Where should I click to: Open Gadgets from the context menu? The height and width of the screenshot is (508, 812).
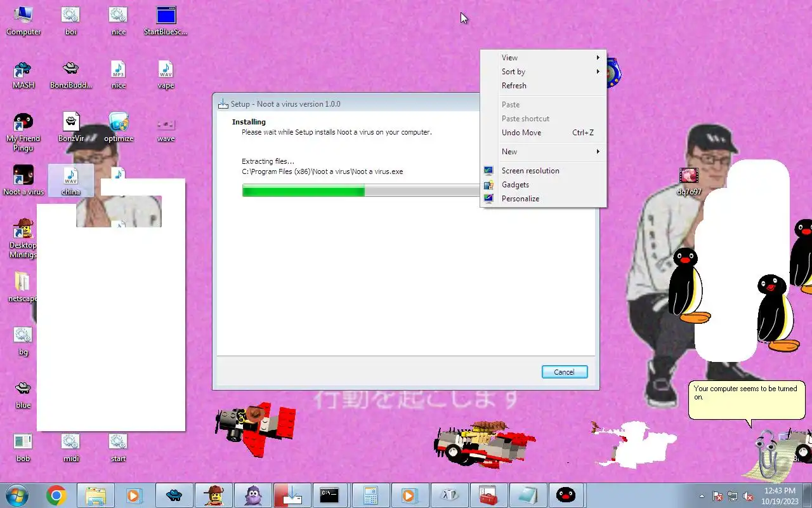543,185
